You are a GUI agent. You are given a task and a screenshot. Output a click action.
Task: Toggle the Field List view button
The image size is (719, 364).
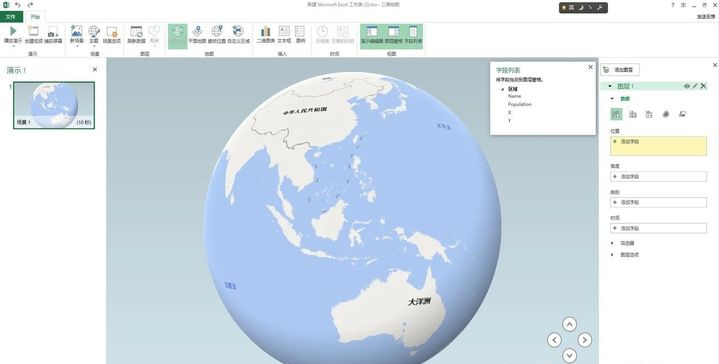413,35
